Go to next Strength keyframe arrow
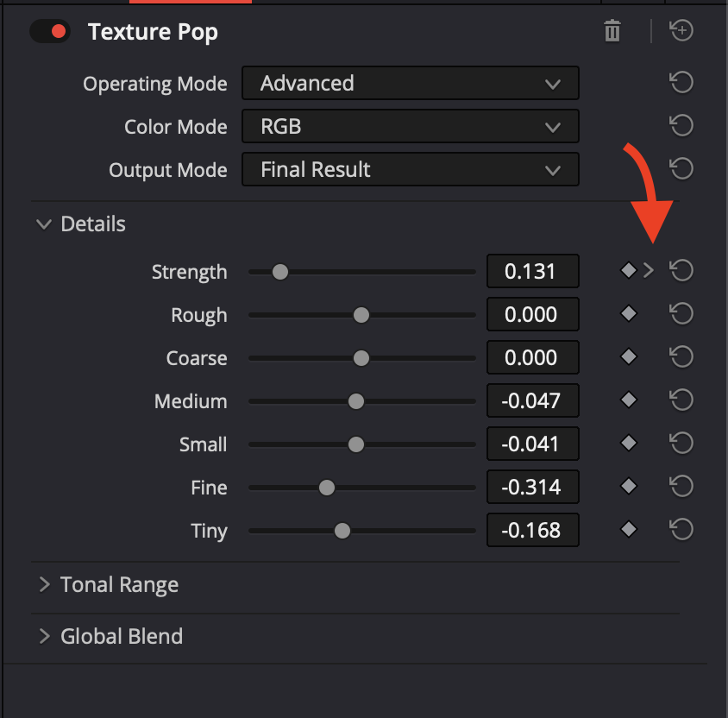Screen dimensions: 728x718 (649, 271)
